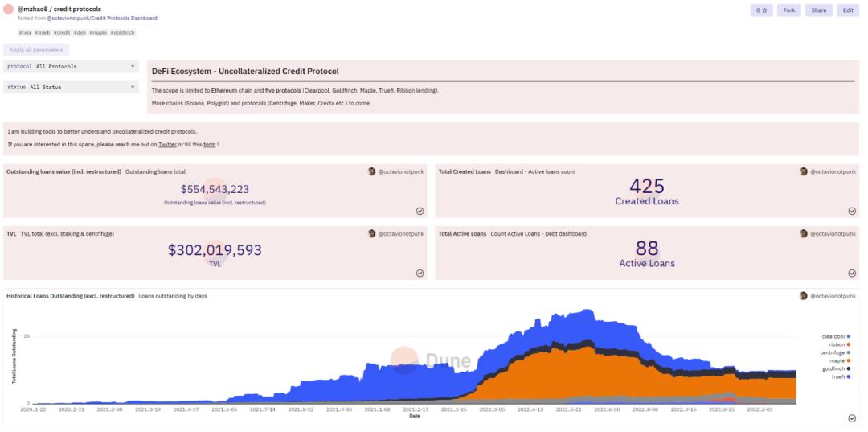Open the Twitter link
This screenshot has height=432, width=868.
167,144
